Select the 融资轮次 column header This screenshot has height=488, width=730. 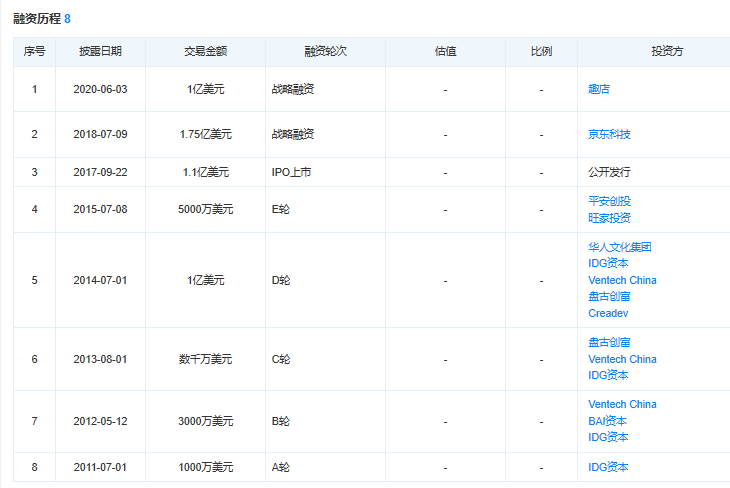[325, 51]
